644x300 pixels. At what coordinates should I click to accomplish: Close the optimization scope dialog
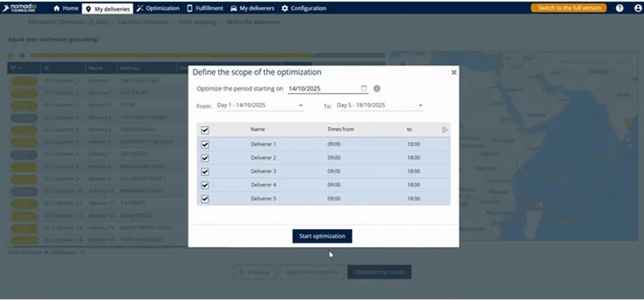(454, 72)
